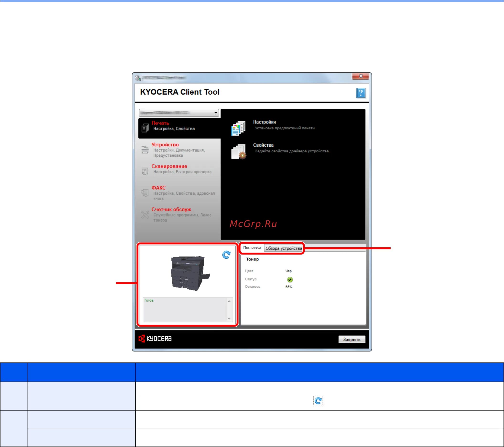Open Настройки print preferences icon
The height and width of the screenshot is (447, 504).
238,128
